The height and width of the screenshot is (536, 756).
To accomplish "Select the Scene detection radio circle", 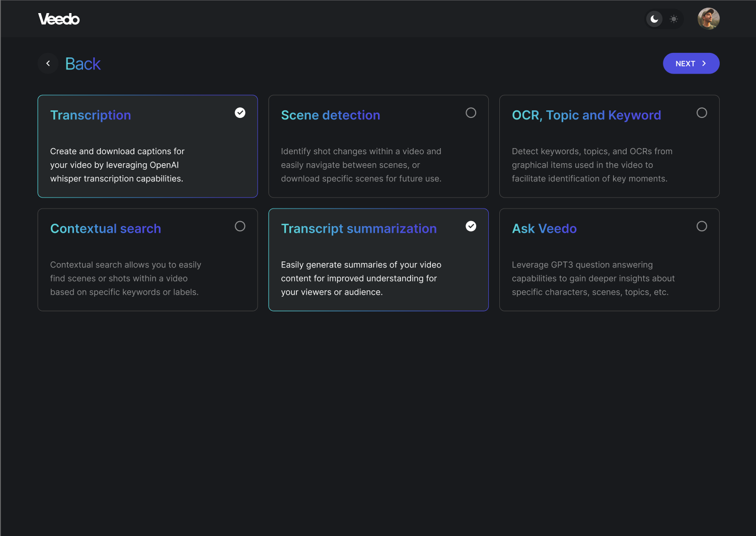I will pos(471,113).
